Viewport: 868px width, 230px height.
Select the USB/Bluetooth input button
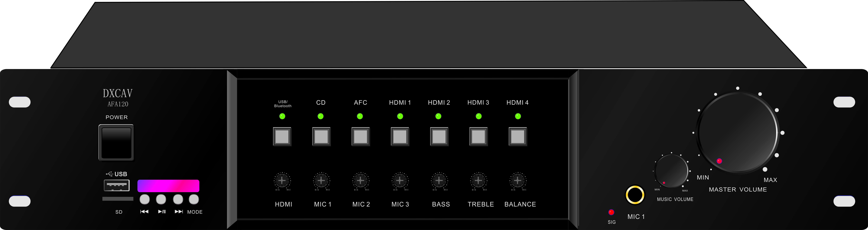pyautogui.click(x=282, y=137)
